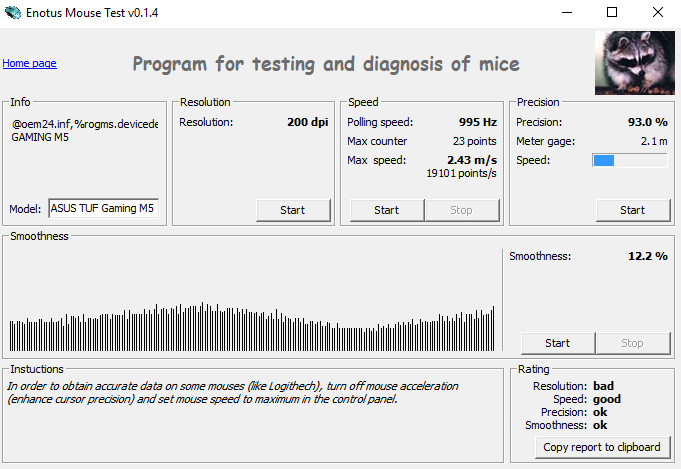681x469 pixels.
Task: Click the Model input field
Action: click(x=102, y=209)
